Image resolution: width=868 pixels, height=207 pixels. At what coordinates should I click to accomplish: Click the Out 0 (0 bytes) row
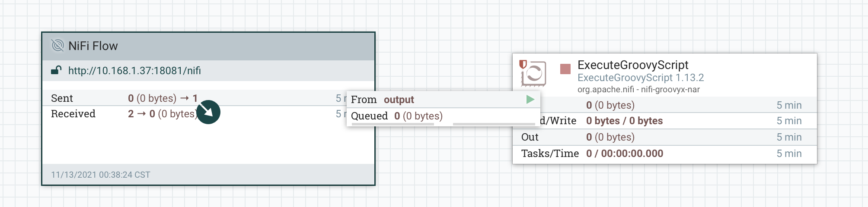(665, 137)
